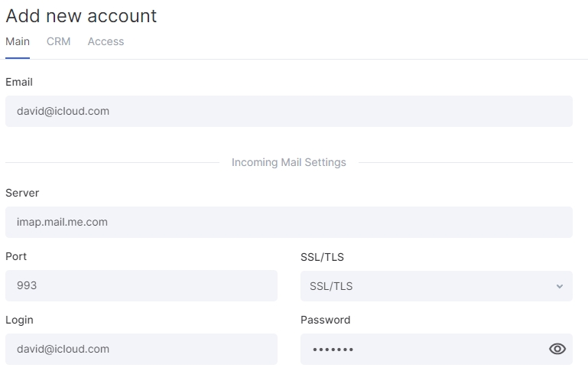The width and height of the screenshot is (588, 384).
Task: Click the Incoming Mail Settings section title
Action: click(x=289, y=162)
